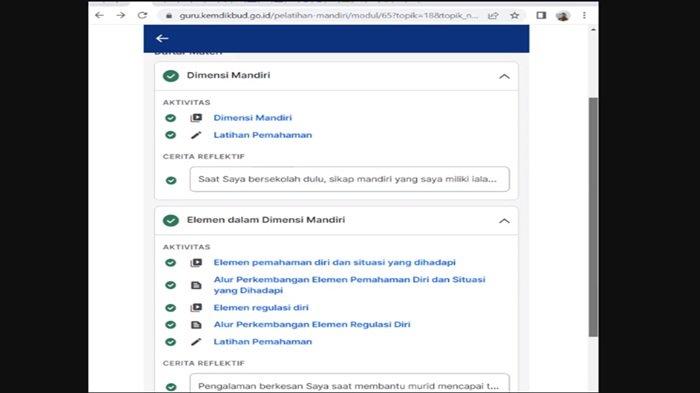Click green checkmark next to Dimensi Mandiri heading

171,76
